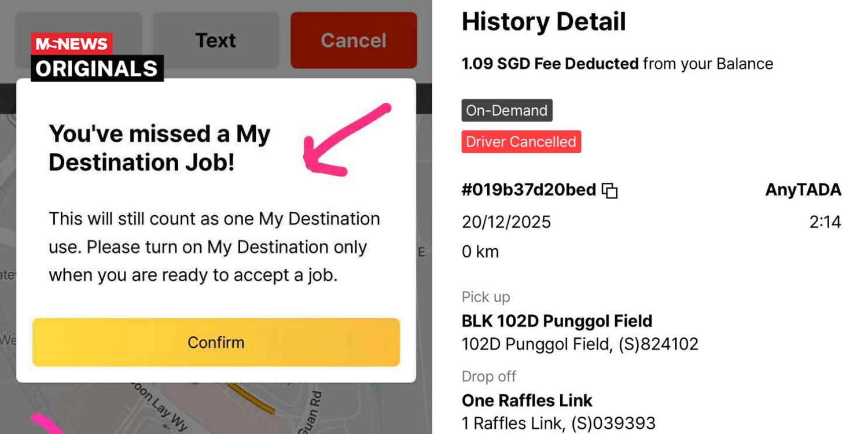
Task: Tap the Text button
Action: (215, 41)
